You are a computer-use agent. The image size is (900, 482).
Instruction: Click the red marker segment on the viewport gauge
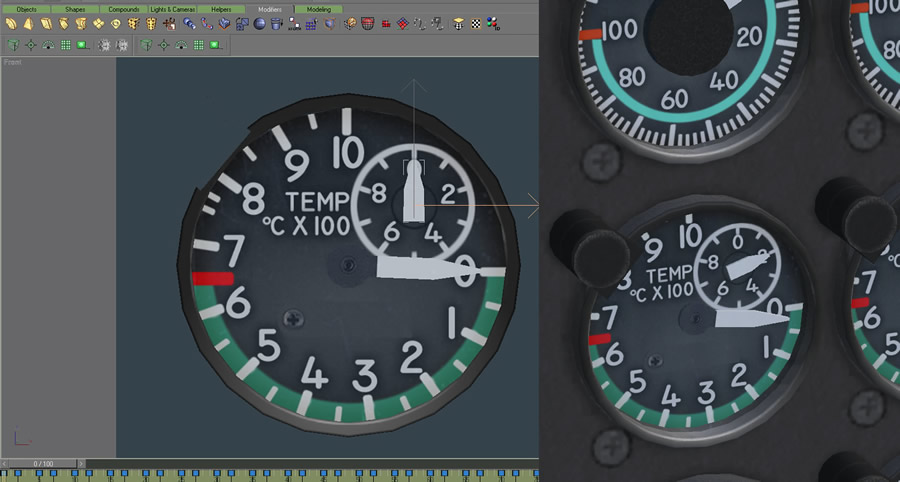pos(212,278)
